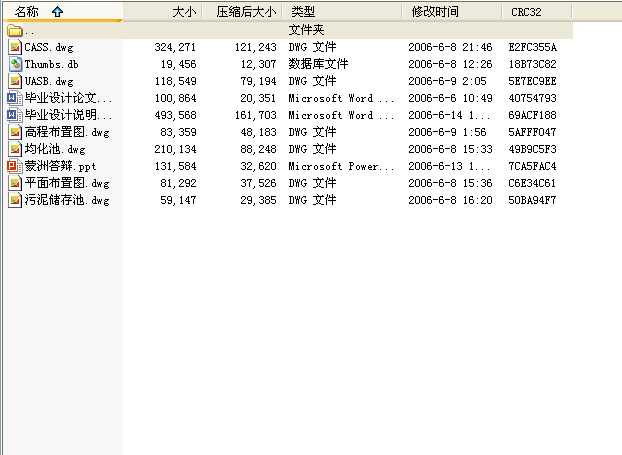
Task: Click the date 2006-6-6 10:49
Action: 450,98
